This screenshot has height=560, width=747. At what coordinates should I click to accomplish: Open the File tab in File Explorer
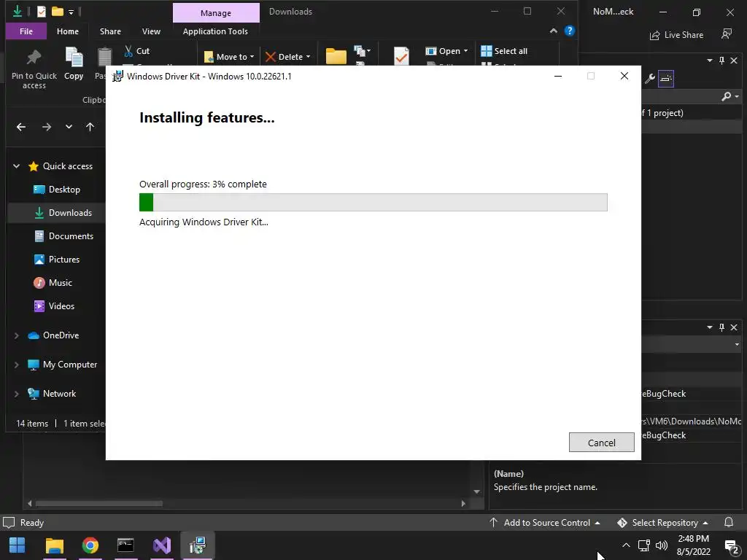[x=26, y=31]
